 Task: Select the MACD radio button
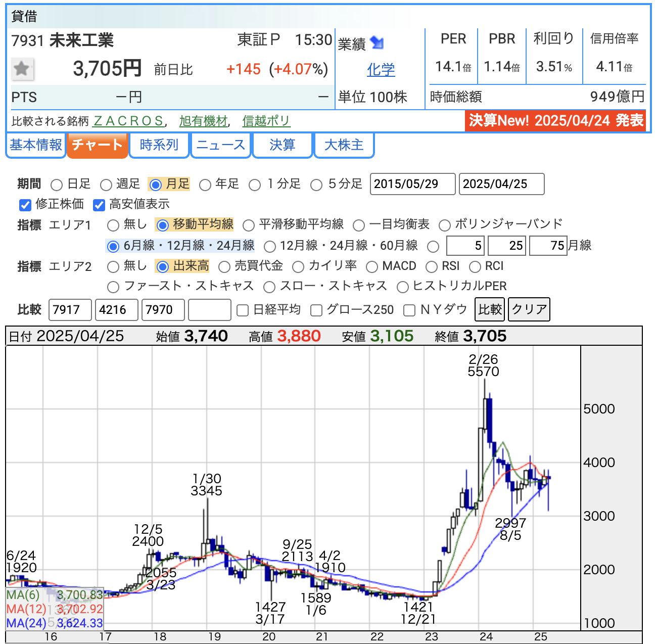pos(372,267)
